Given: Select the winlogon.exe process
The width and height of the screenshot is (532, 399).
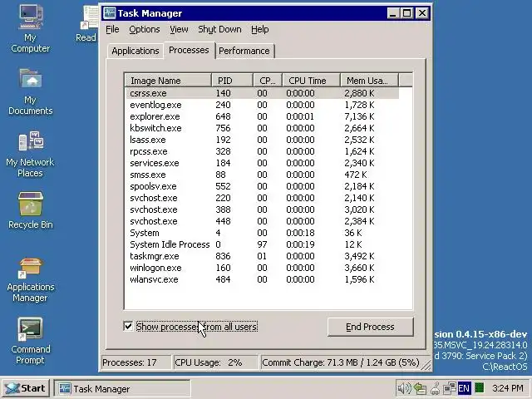Looking at the screenshot, I should coord(263,268).
